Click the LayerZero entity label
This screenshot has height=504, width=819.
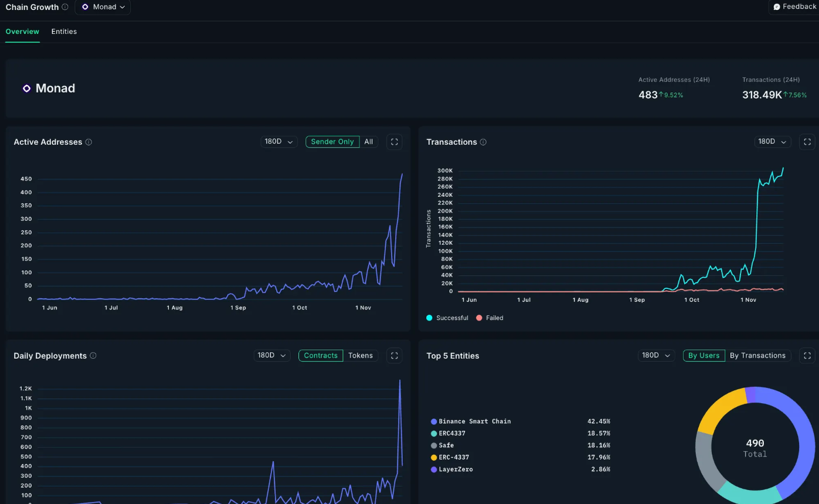tap(456, 469)
